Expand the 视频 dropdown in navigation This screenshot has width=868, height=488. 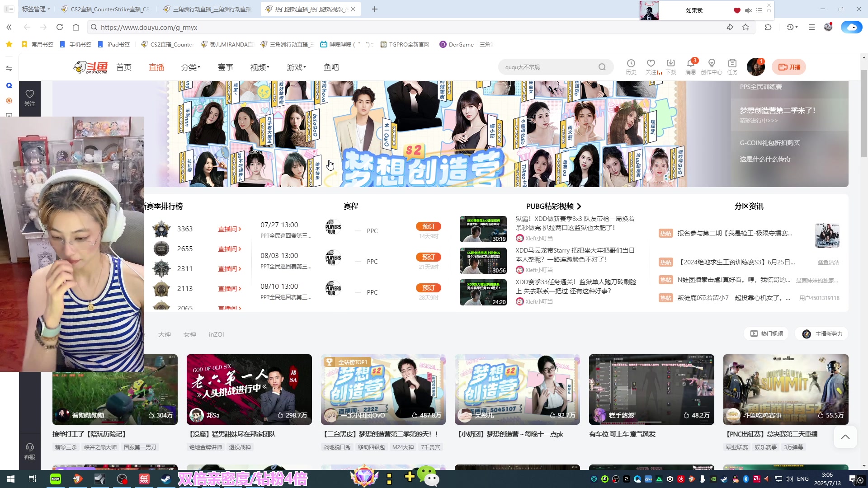pyautogui.click(x=260, y=67)
